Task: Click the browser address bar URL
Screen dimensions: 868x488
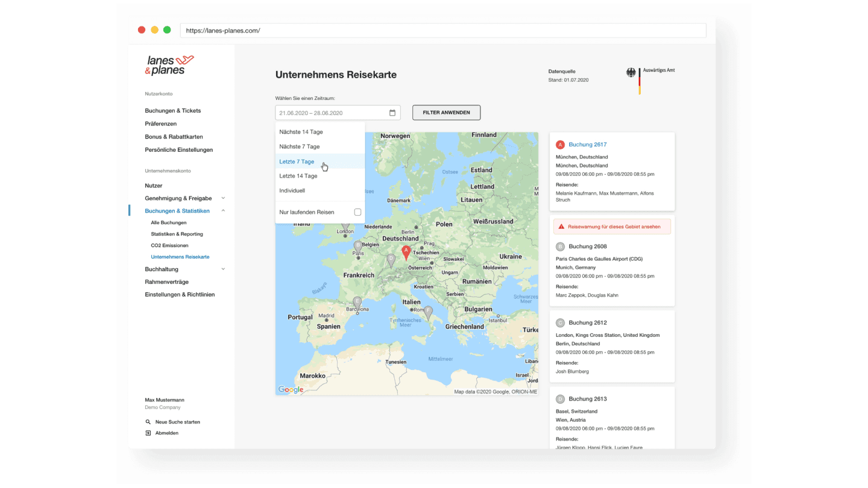Action: tap(223, 31)
